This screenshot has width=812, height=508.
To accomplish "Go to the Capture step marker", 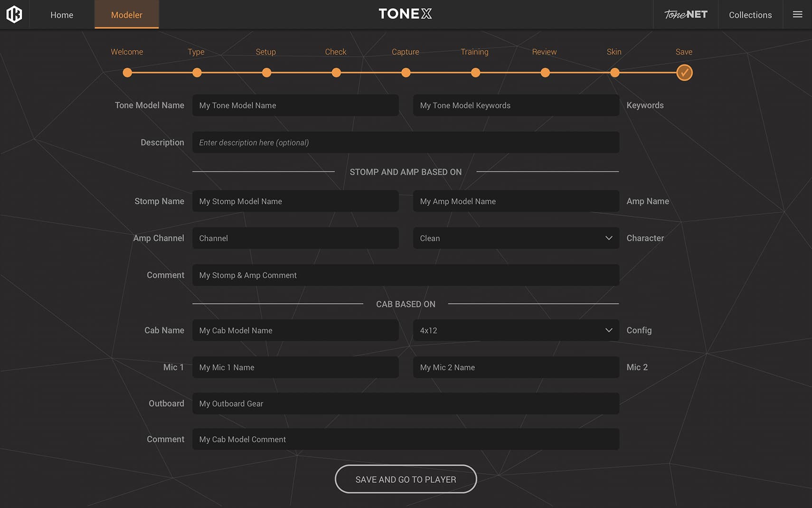I will point(406,73).
